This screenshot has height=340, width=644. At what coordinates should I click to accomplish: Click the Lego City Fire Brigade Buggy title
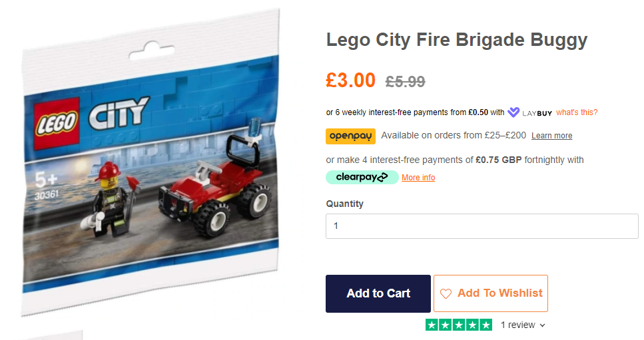pos(456,40)
